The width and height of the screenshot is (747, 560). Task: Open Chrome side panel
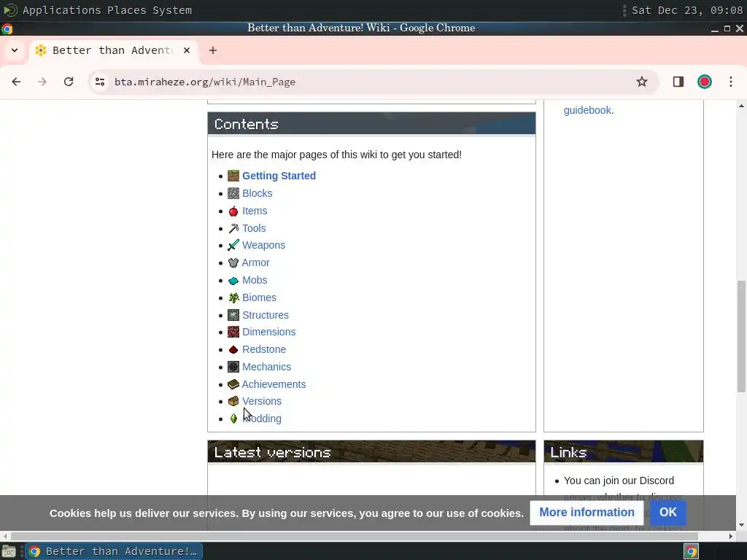pos(678,82)
